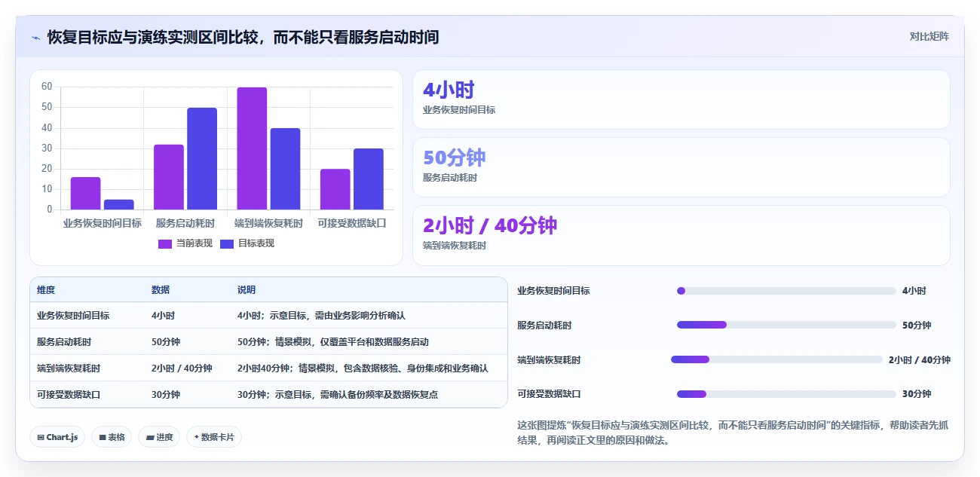This screenshot has width=980, height=477.
Task: Click the lightning icon beside the title
Action: [x=35, y=37]
